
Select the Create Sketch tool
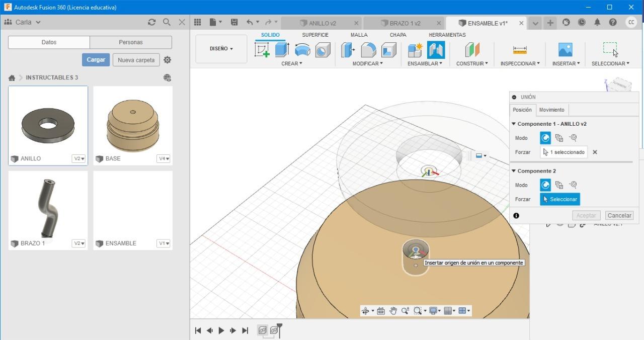[x=262, y=50]
